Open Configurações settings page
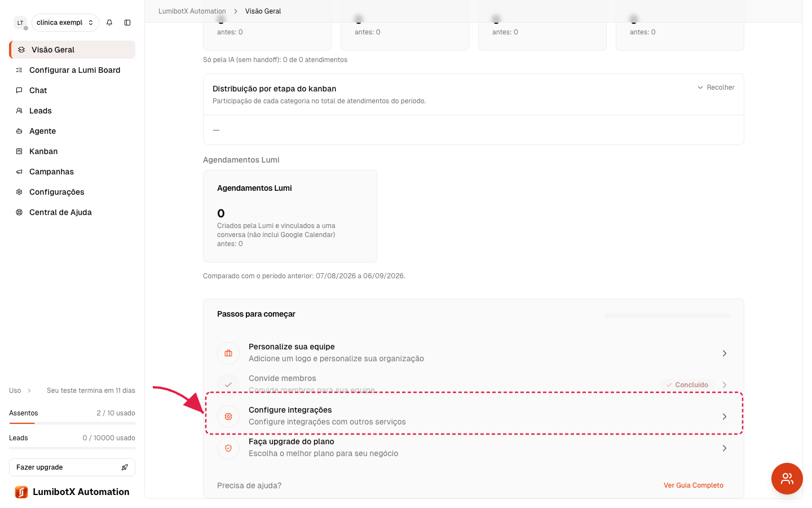 click(72, 192)
